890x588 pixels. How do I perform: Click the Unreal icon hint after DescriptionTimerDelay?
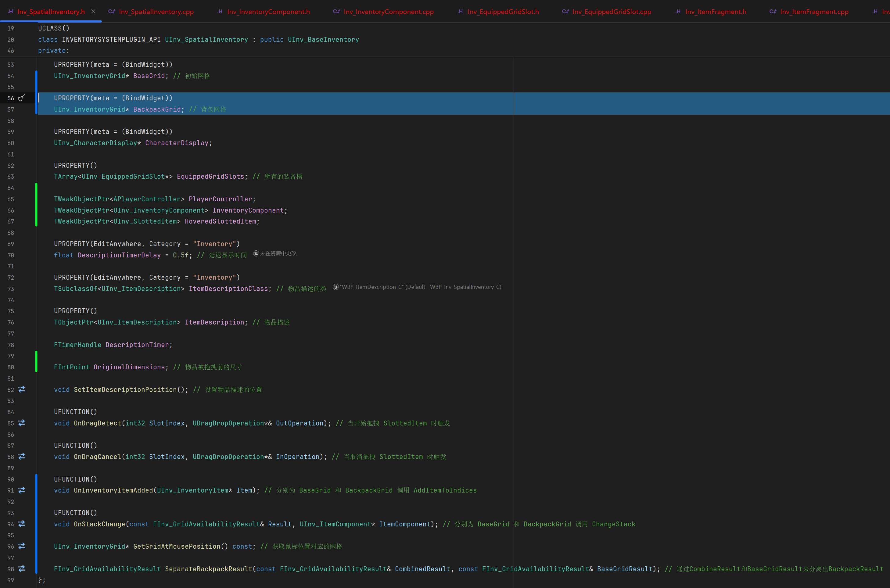pos(256,253)
